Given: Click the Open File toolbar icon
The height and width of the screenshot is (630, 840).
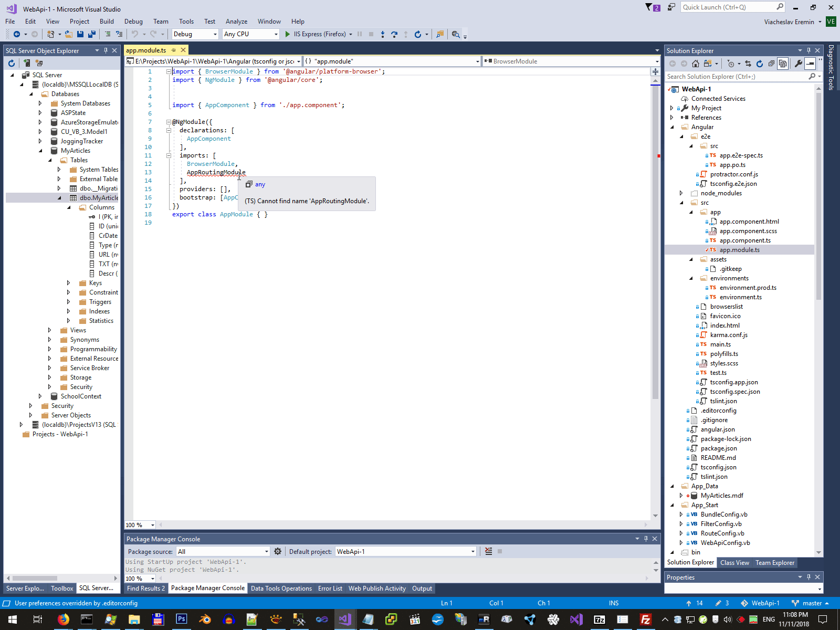Looking at the screenshot, I should 68,34.
